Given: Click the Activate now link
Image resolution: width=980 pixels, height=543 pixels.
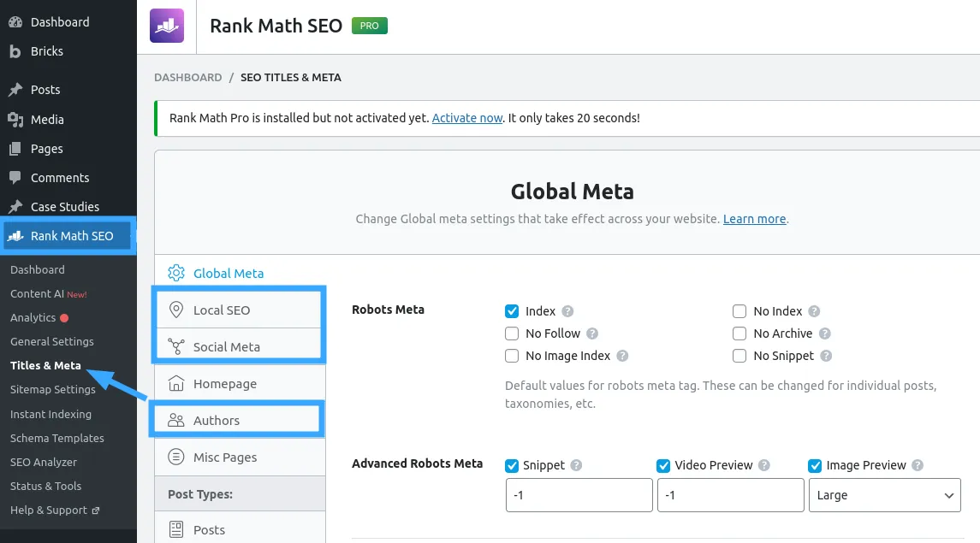Looking at the screenshot, I should pos(466,118).
